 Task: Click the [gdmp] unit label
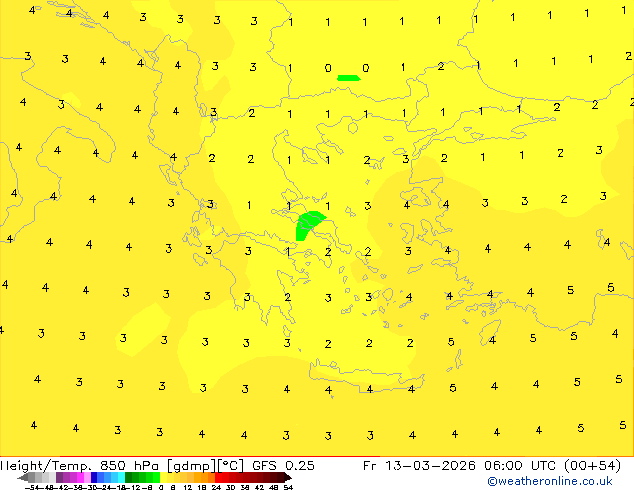(x=192, y=466)
